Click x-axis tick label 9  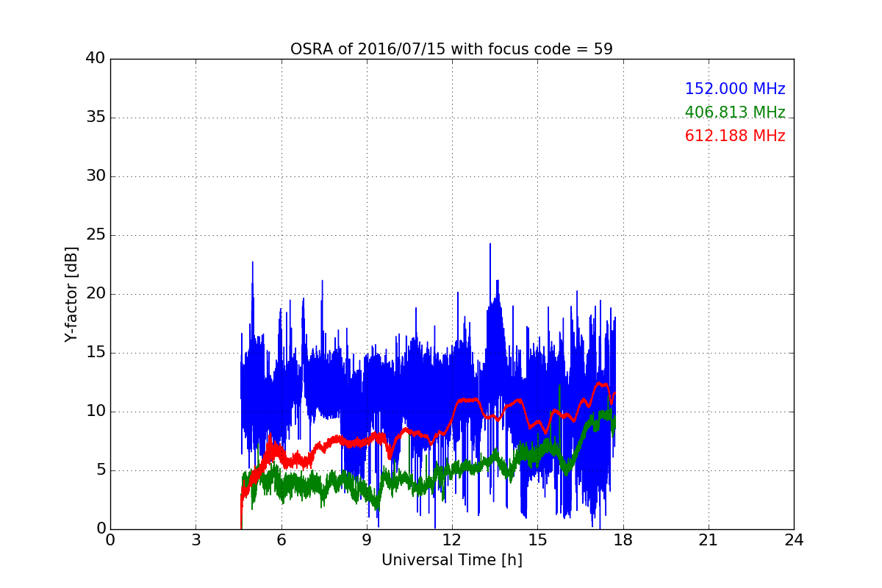366,539
